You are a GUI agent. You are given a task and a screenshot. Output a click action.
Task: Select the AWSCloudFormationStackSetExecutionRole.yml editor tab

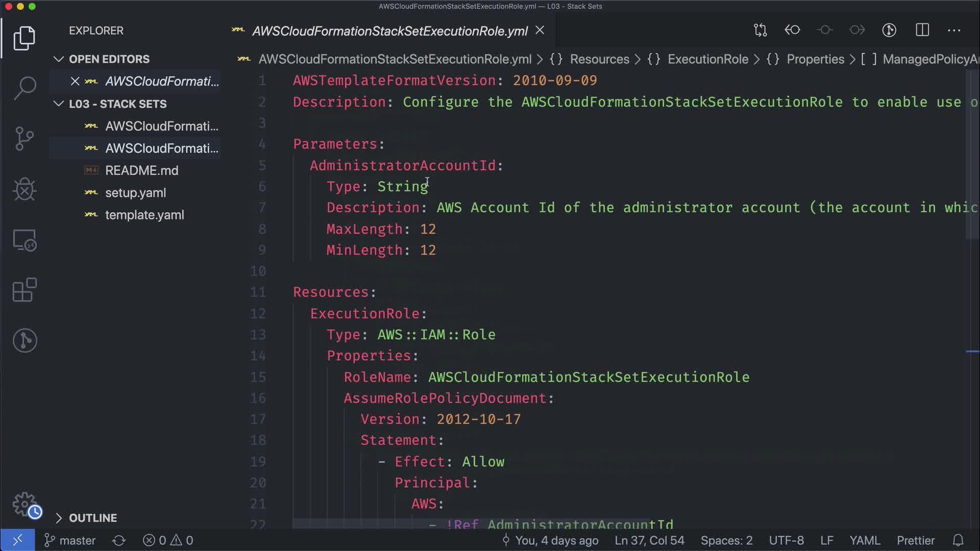[x=389, y=31]
